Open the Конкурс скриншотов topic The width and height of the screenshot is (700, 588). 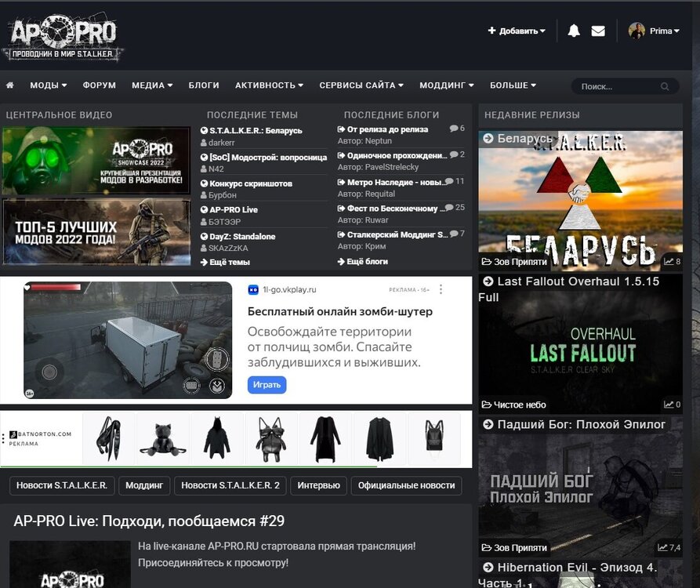251,183
